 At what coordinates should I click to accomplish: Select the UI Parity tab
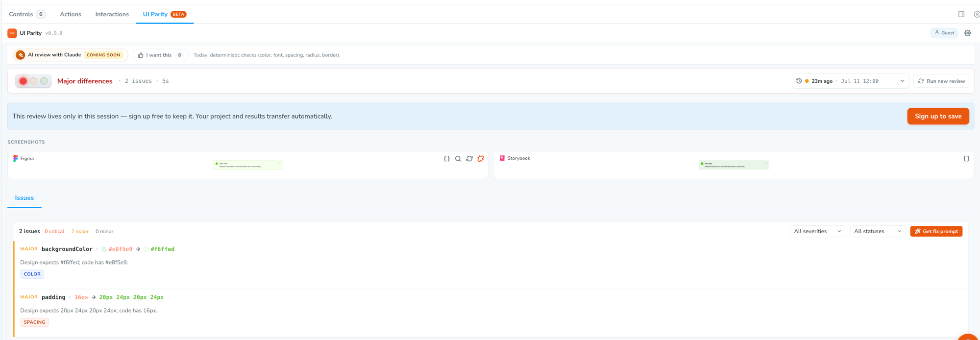coord(165,14)
